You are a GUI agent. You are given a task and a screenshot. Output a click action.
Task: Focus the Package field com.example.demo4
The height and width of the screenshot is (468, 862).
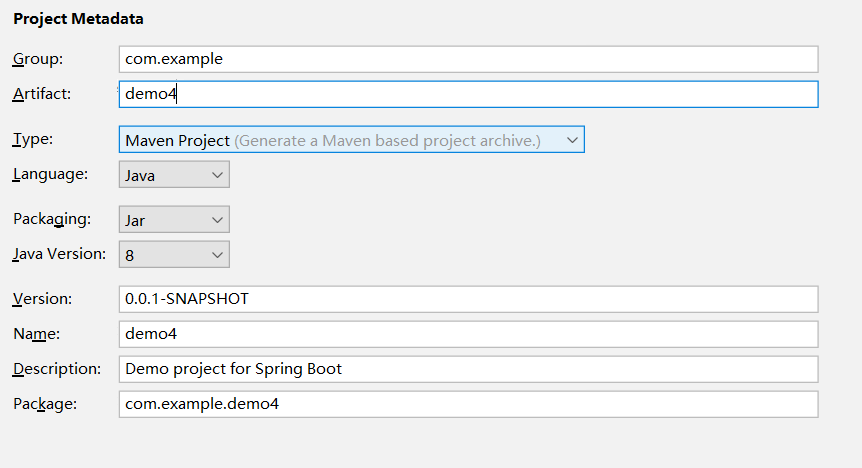(x=468, y=404)
